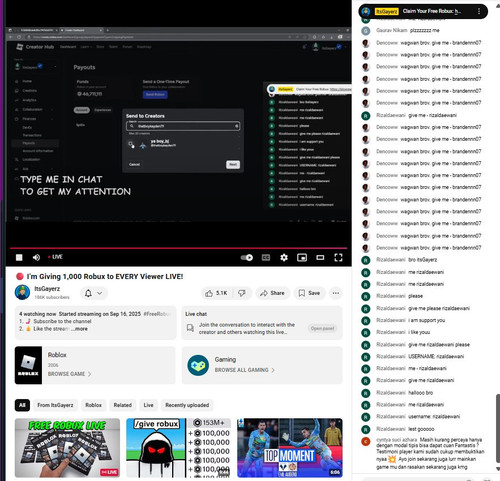Stop the live video playback
The width and height of the screenshot is (500, 481).
(x=19, y=257)
